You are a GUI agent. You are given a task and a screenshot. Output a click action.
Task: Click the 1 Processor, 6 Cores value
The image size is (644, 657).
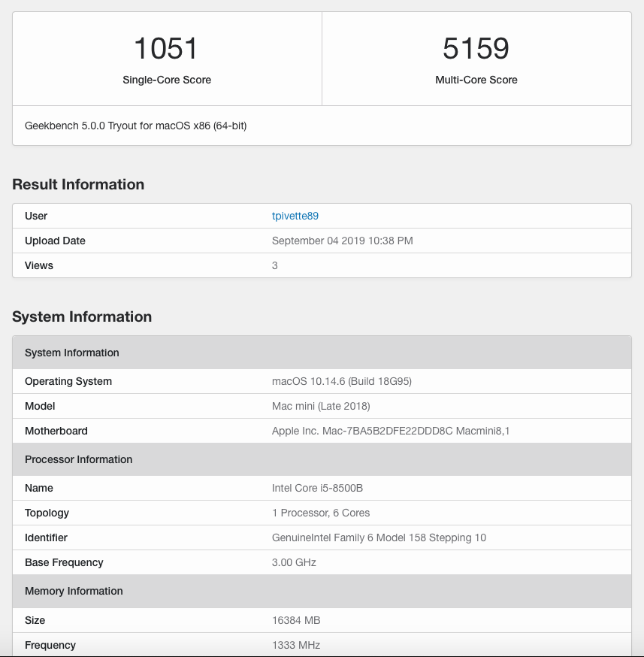[x=321, y=513]
